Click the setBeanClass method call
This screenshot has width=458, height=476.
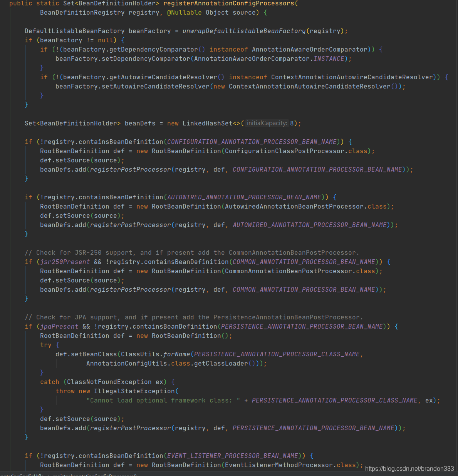pyautogui.click(x=94, y=354)
